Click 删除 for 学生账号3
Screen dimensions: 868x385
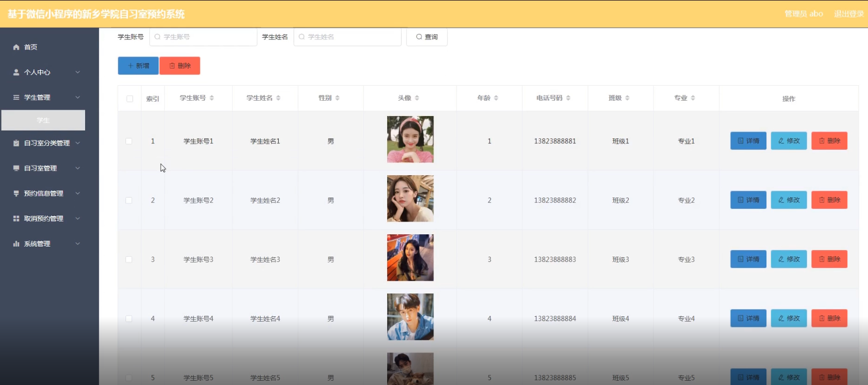[829, 259]
